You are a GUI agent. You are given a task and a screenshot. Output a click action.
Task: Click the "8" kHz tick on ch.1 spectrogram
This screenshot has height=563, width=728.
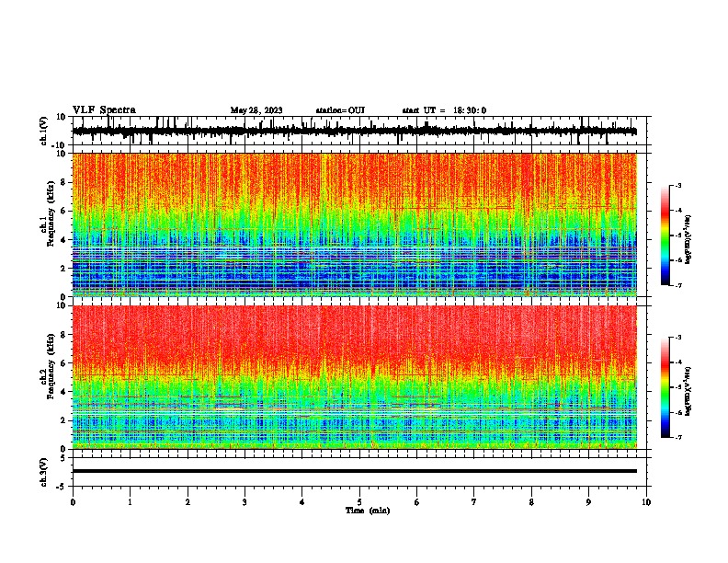coord(64,182)
